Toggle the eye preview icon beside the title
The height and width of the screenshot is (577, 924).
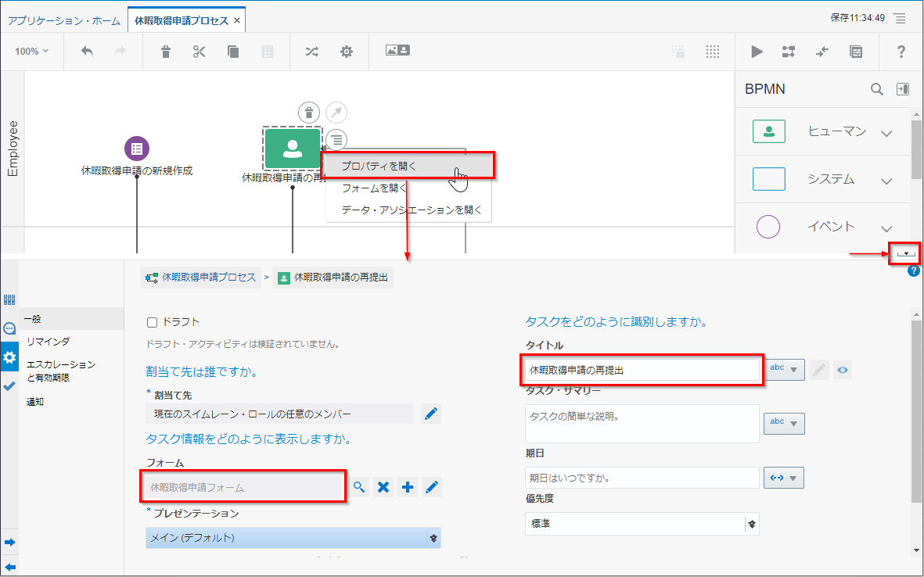[842, 371]
